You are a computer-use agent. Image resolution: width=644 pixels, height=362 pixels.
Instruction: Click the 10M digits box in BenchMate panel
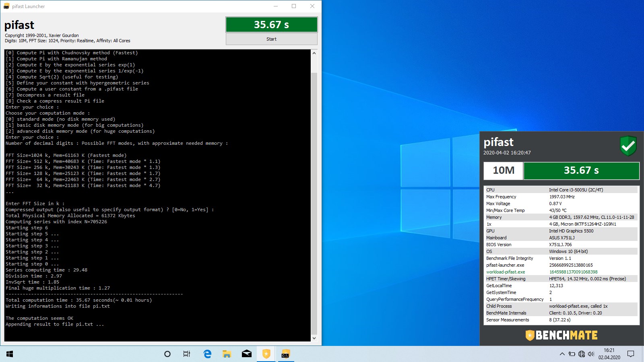click(504, 171)
